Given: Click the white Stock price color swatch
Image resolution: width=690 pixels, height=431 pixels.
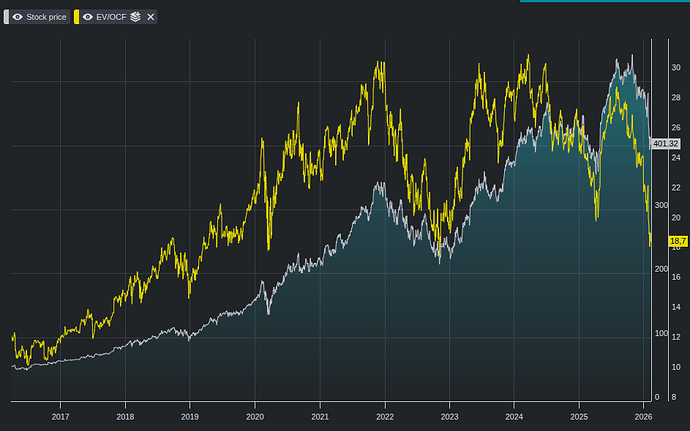Looking at the screenshot, I should tap(6, 17).
